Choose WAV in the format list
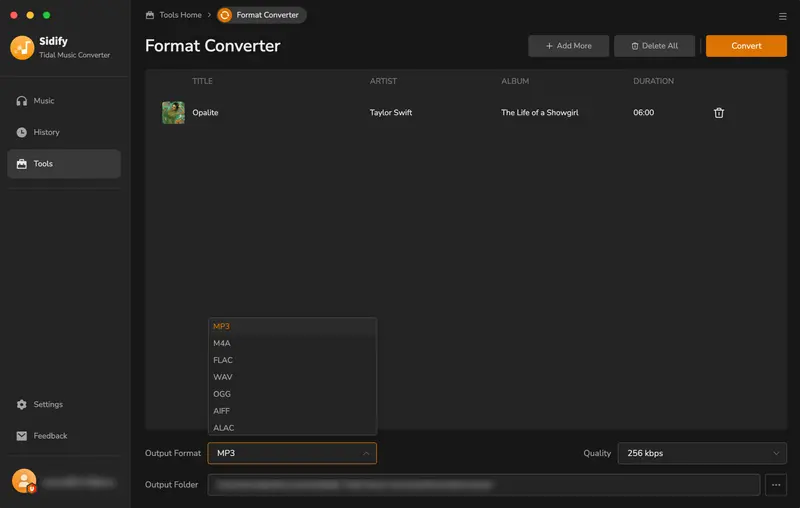800x508 pixels. [292, 377]
